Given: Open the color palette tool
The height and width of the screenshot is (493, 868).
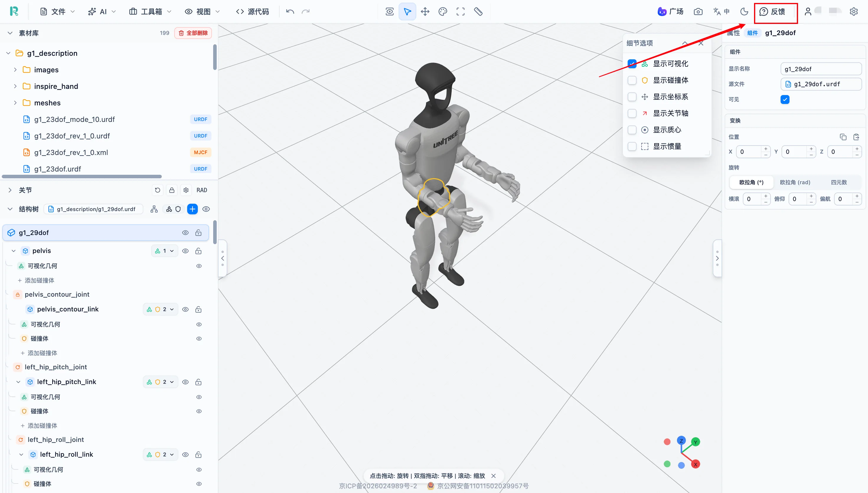Looking at the screenshot, I should [x=443, y=12].
